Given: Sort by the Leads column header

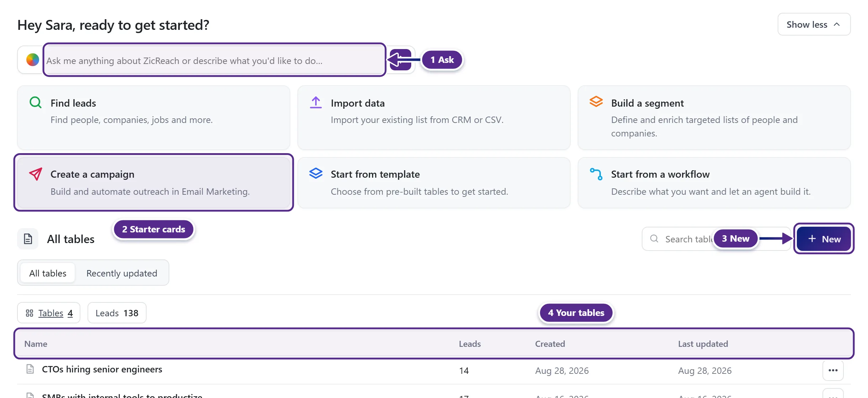Looking at the screenshot, I should pos(470,344).
